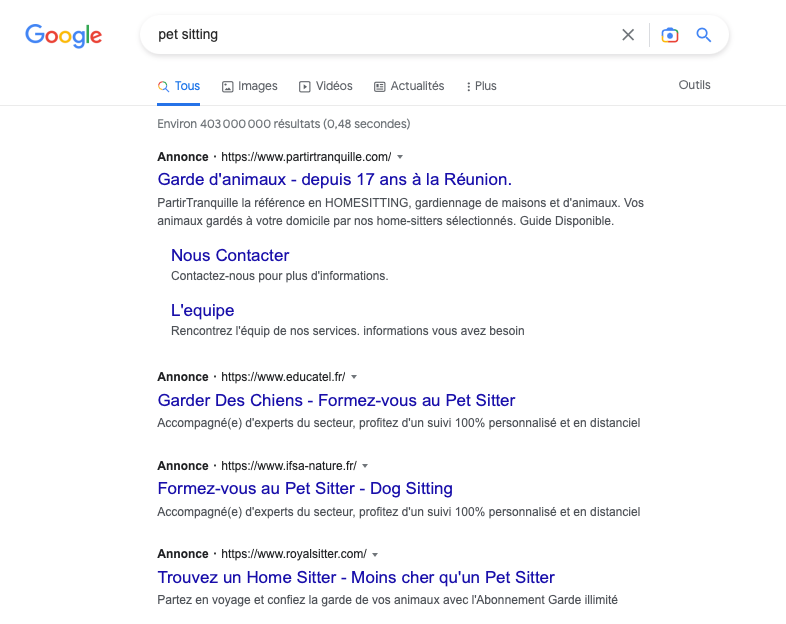Expand the arrow beside partirtranquille.com URL

tap(400, 157)
